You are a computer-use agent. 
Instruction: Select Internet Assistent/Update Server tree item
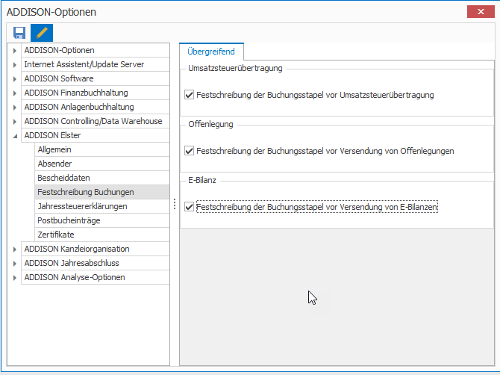point(95,64)
